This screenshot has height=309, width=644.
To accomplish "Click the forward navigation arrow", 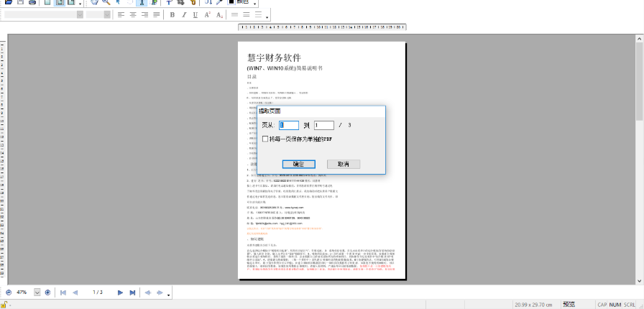I will click(160, 292).
